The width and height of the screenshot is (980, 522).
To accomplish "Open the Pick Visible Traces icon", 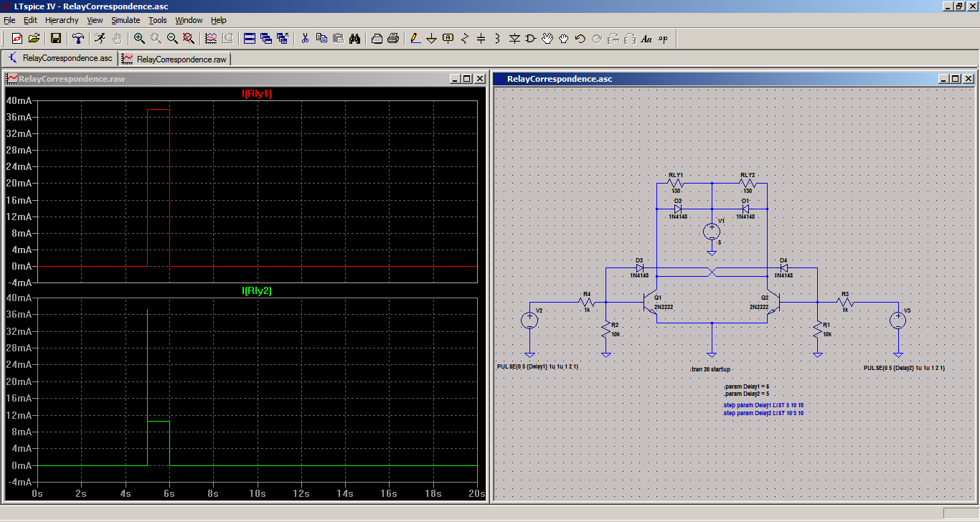I will [x=211, y=38].
